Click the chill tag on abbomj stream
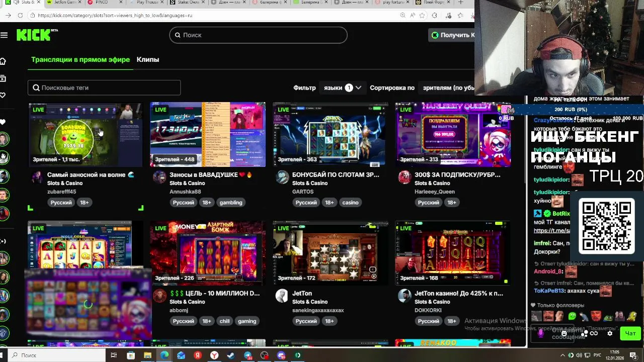The image size is (644, 362). point(224,321)
